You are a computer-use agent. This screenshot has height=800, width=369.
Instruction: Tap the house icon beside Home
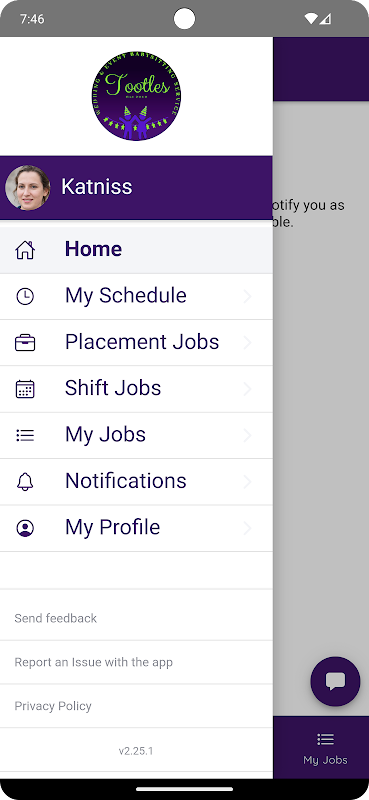tap(25, 250)
